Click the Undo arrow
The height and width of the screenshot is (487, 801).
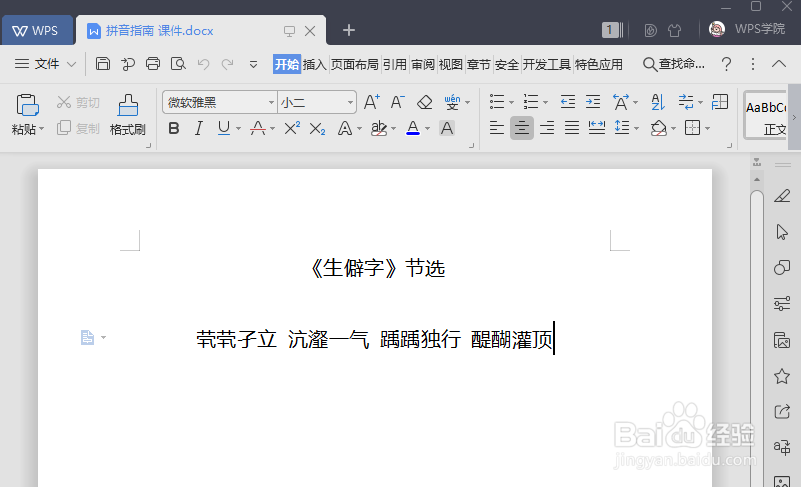(203, 64)
